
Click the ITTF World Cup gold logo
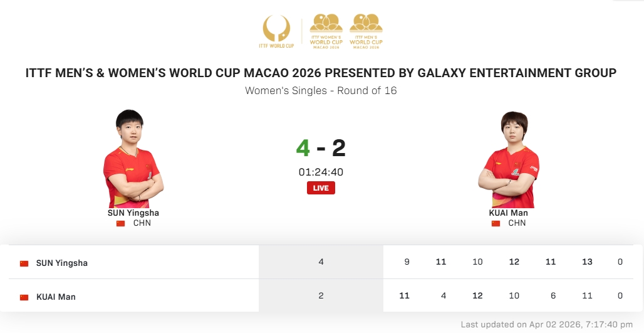[x=276, y=31]
